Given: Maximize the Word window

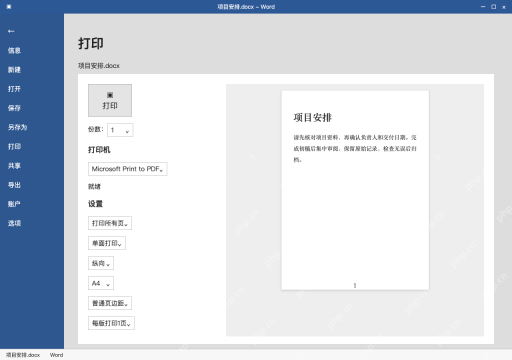Looking at the screenshot, I should click(x=494, y=7).
